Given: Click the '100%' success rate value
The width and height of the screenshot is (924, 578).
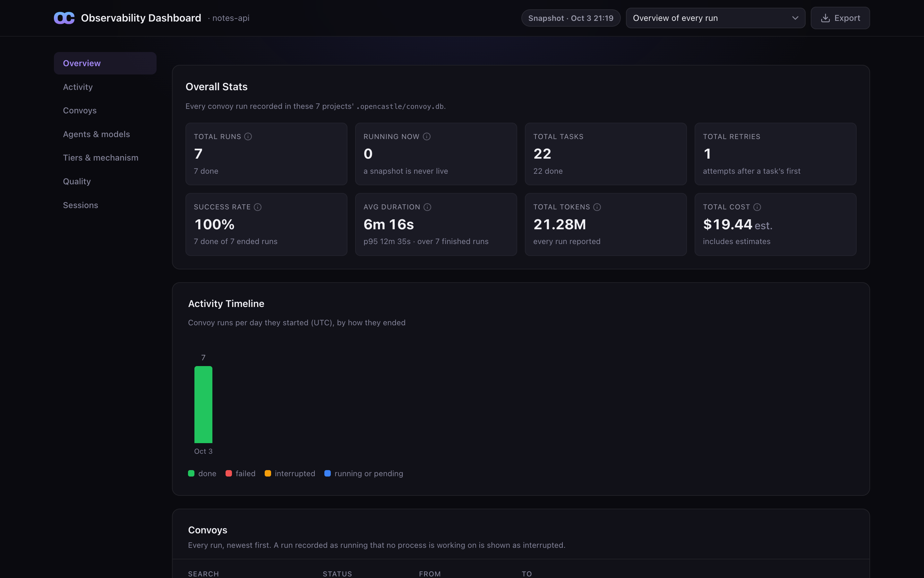Looking at the screenshot, I should 214,224.
